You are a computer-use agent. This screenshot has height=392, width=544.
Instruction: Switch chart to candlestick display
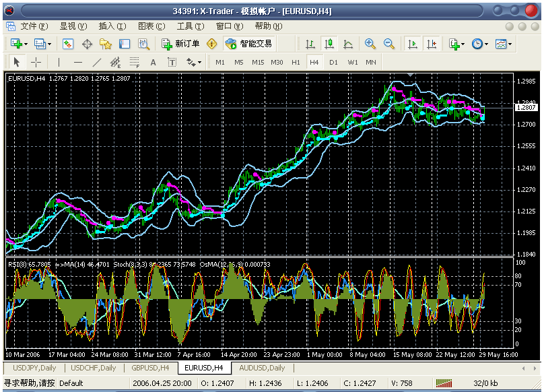click(x=329, y=44)
